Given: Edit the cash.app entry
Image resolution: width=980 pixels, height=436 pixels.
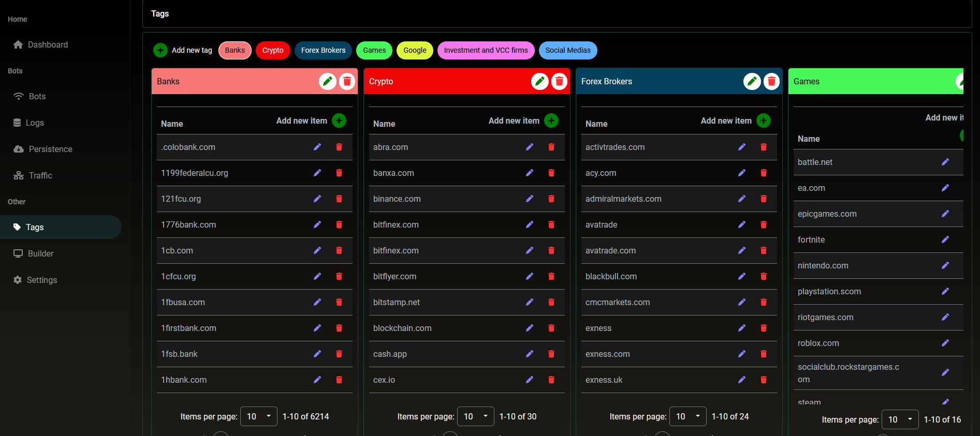Looking at the screenshot, I should pos(530,354).
